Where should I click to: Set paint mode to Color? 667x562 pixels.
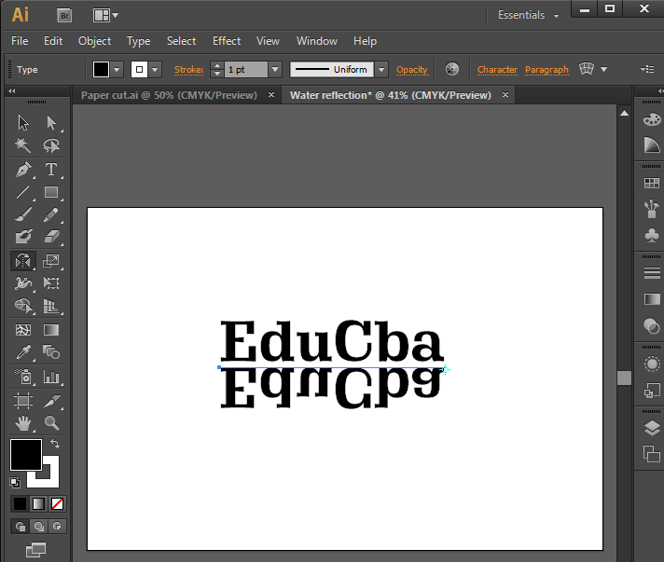(20, 504)
